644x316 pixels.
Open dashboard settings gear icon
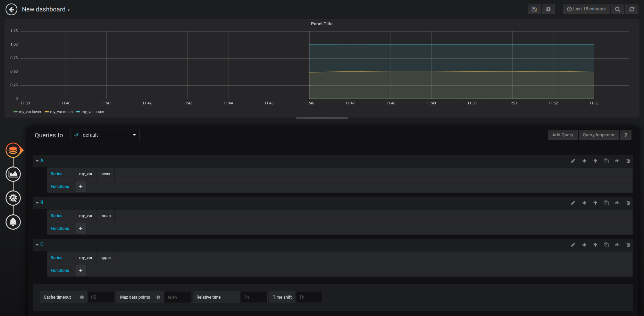tap(548, 9)
